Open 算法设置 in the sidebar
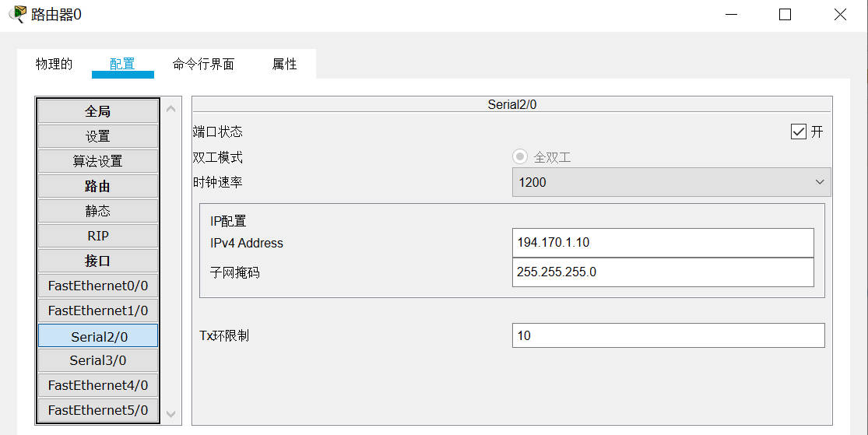868x435 pixels. (x=98, y=161)
